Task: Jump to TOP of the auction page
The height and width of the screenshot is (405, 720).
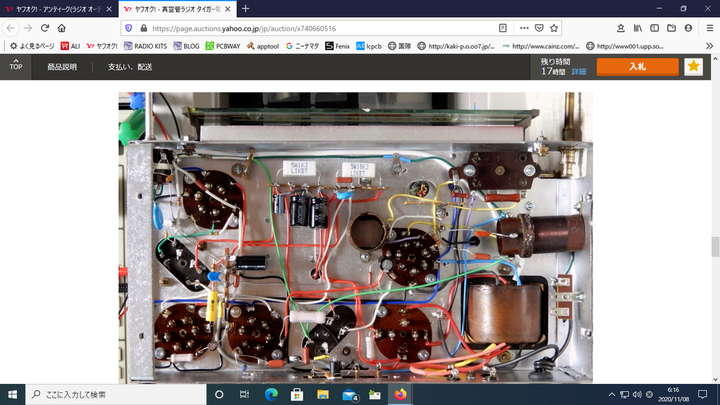Action: [x=16, y=67]
